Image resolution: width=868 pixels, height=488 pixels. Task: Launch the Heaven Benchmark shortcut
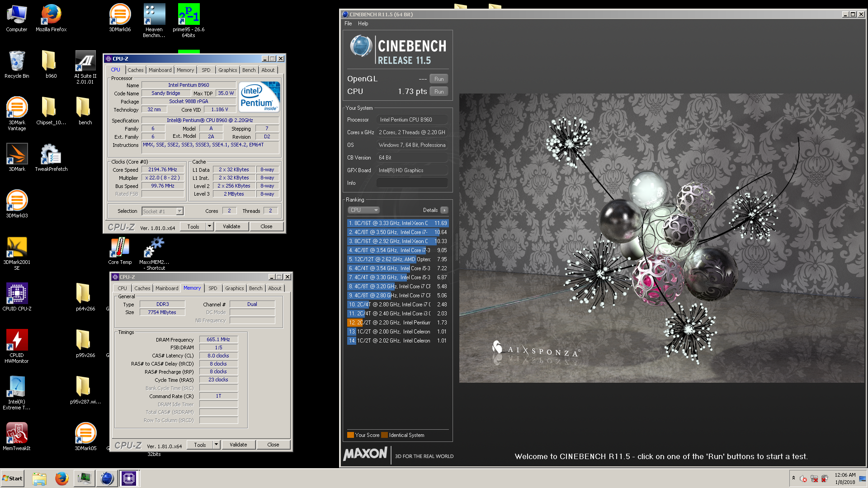coord(154,21)
